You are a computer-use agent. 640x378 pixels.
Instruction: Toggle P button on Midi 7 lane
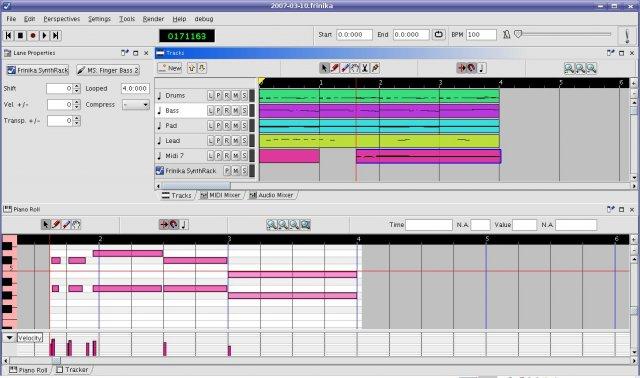(x=218, y=156)
